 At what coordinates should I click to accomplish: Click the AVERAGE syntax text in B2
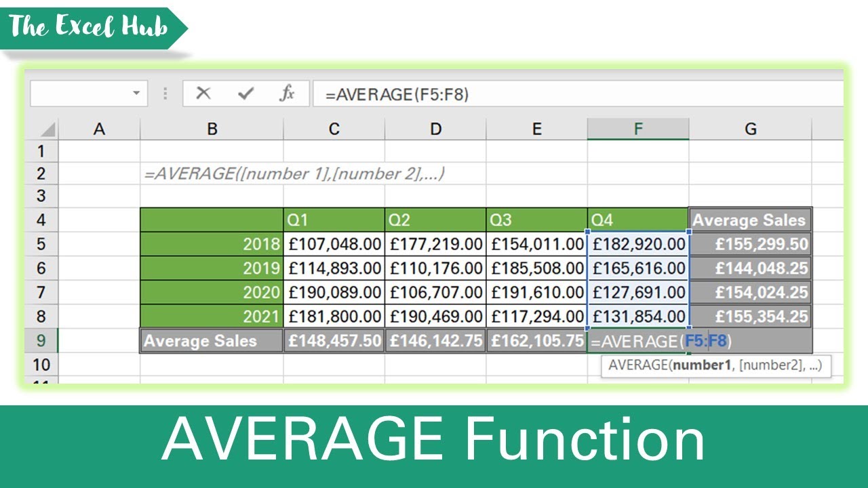tap(294, 174)
